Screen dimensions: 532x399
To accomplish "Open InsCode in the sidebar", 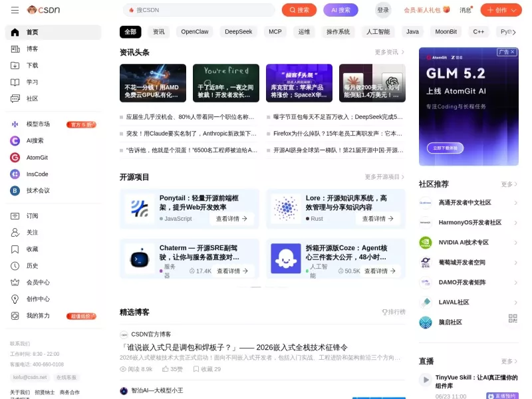I will 53,174.
